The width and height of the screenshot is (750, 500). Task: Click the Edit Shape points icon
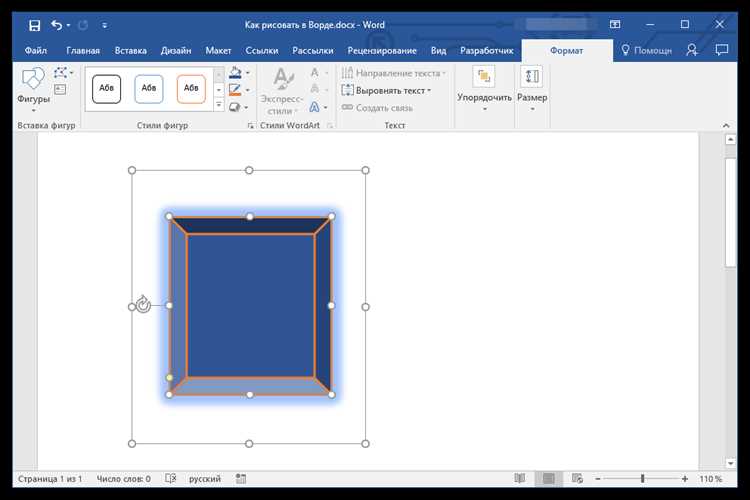point(63,73)
